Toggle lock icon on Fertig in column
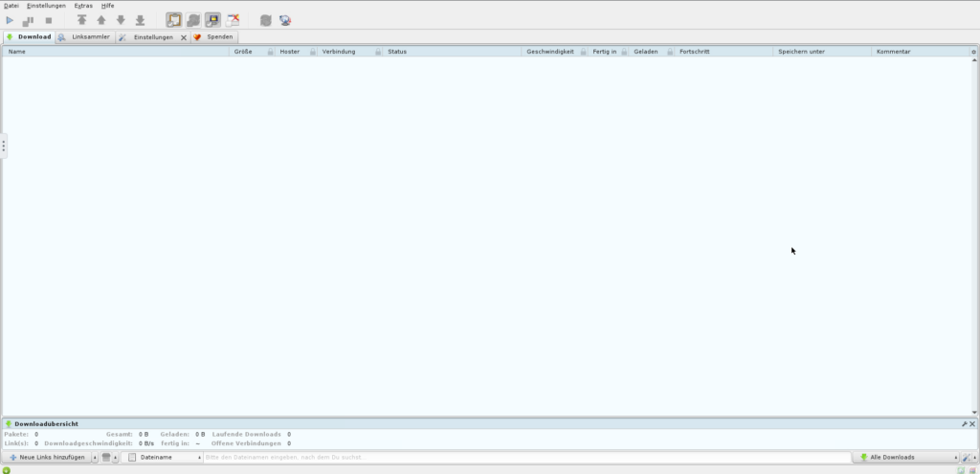 pos(624,52)
